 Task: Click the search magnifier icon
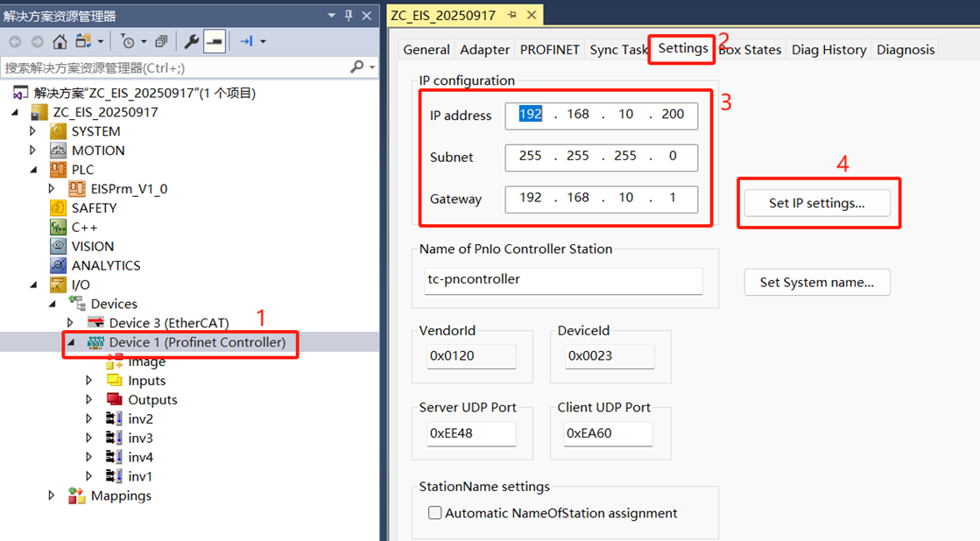point(357,67)
